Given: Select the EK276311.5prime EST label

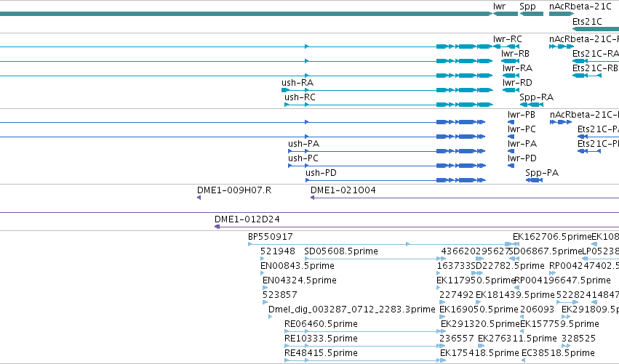Looking at the screenshot, I should (517, 339).
